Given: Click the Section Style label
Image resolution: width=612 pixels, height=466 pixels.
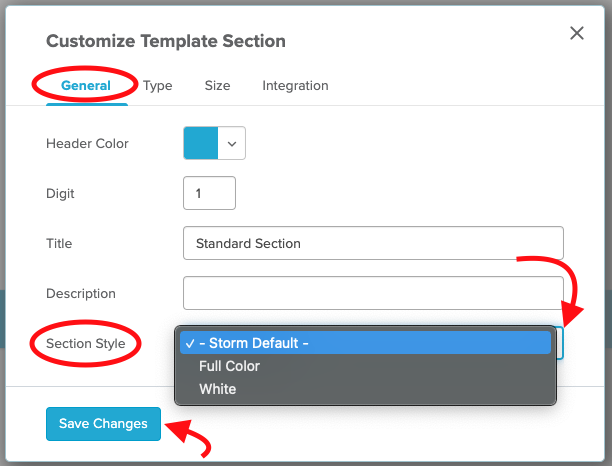Looking at the screenshot, I should (85, 343).
